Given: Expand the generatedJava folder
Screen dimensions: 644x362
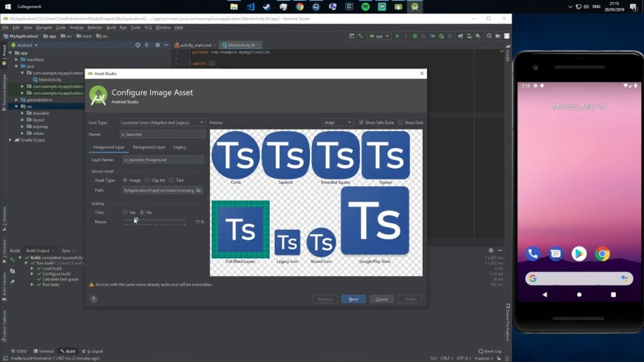Looking at the screenshot, I should click(16, 100).
